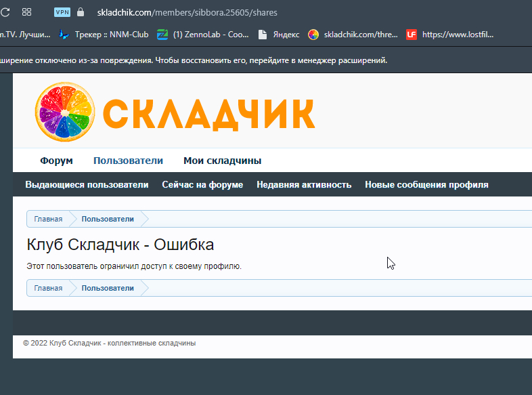Open the Пользователи main navigation tab

coord(128,161)
